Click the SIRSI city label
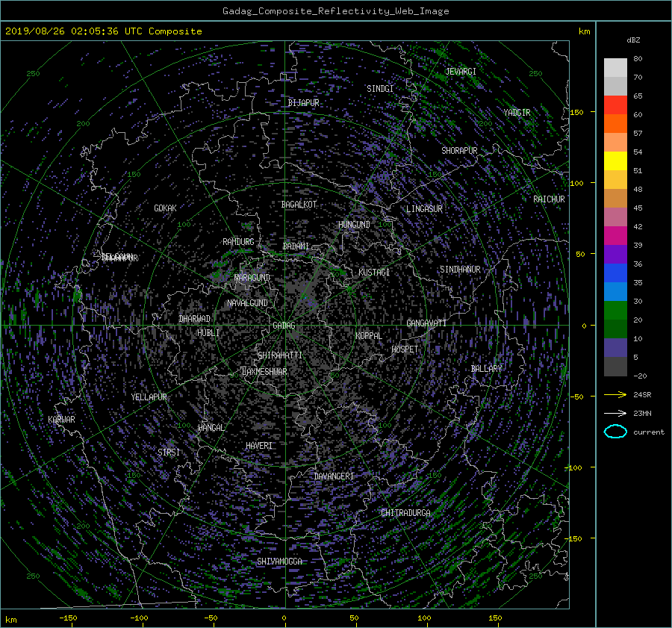Viewport: 672px width, 628px height. click(169, 453)
